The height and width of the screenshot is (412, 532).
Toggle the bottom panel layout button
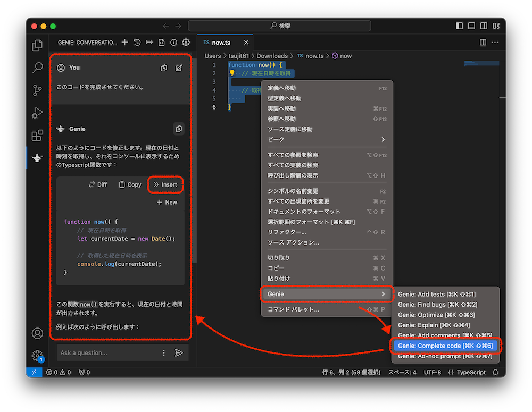click(x=471, y=26)
